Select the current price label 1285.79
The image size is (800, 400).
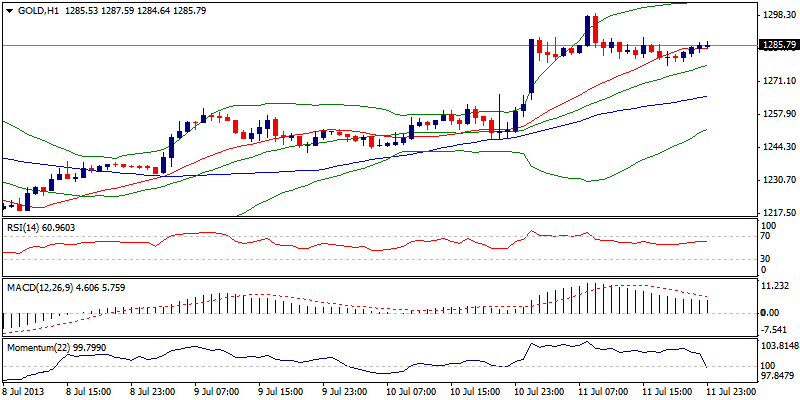[778, 45]
